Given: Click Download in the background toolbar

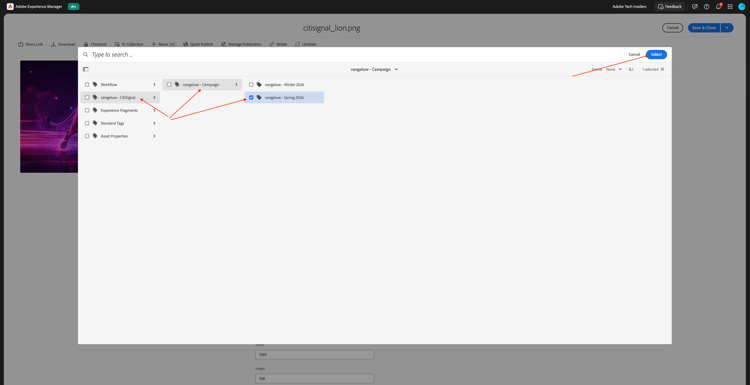Looking at the screenshot, I should pyautogui.click(x=63, y=44).
